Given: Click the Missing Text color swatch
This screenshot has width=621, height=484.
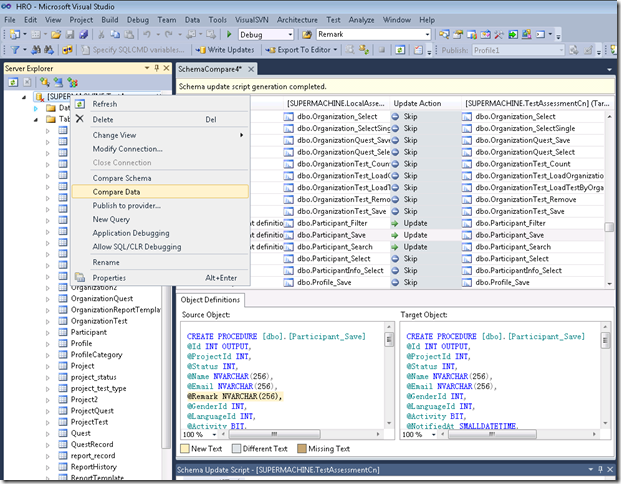Looking at the screenshot, I should 302,449.
